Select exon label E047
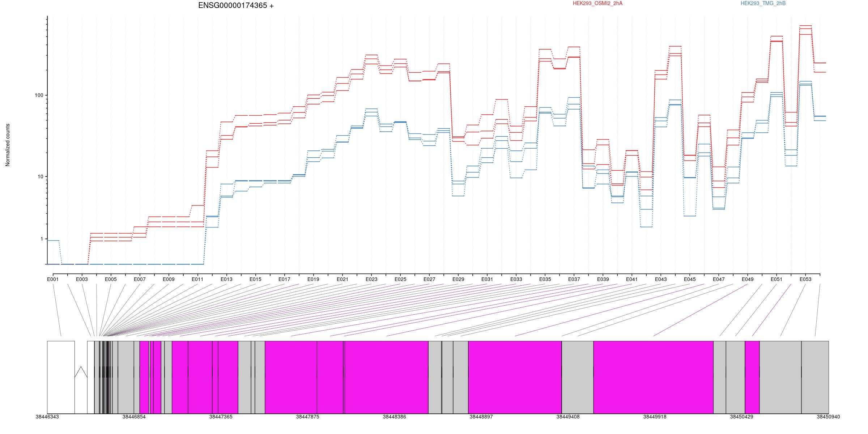 719,280
